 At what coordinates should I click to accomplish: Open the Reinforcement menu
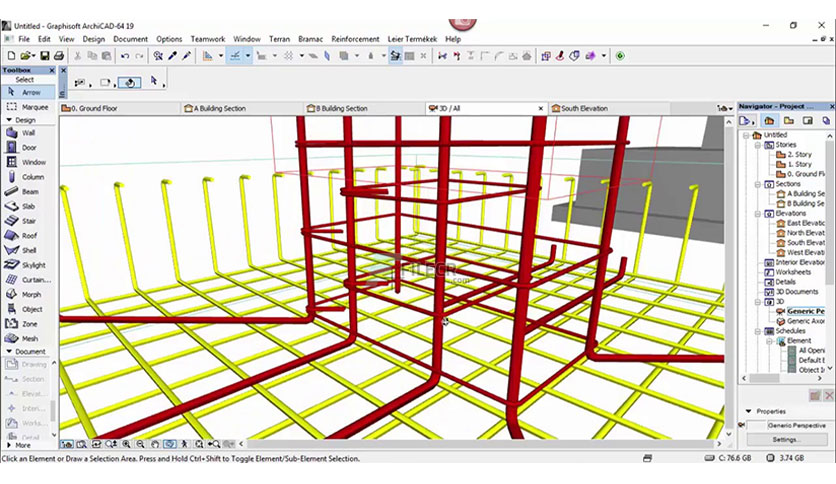(355, 39)
